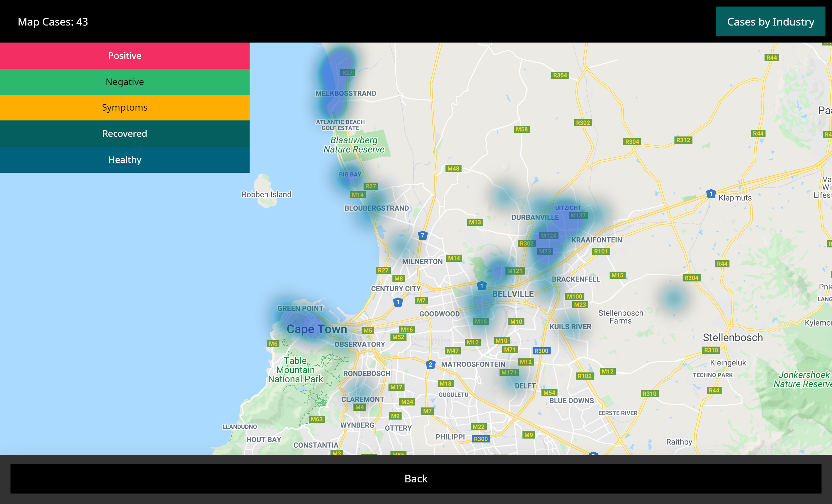This screenshot has height=504, width=832.
Task: Show the Symptoms cases filter
Action: click(124, 108)
